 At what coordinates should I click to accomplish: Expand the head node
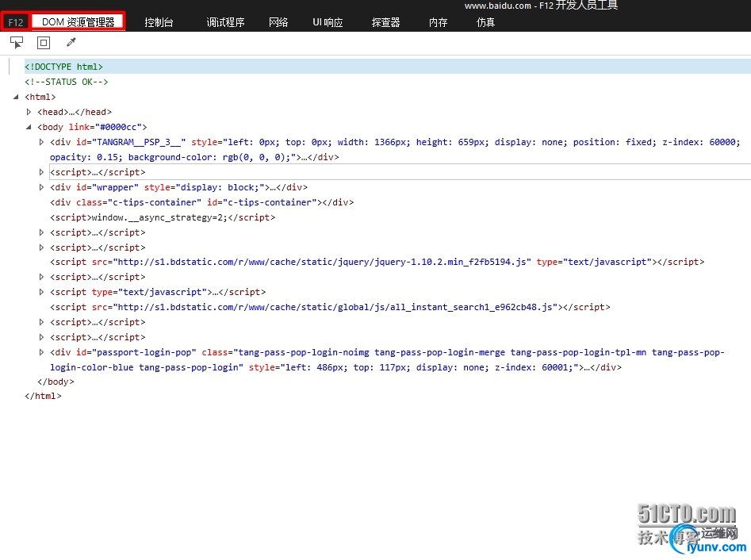[29, 112]
